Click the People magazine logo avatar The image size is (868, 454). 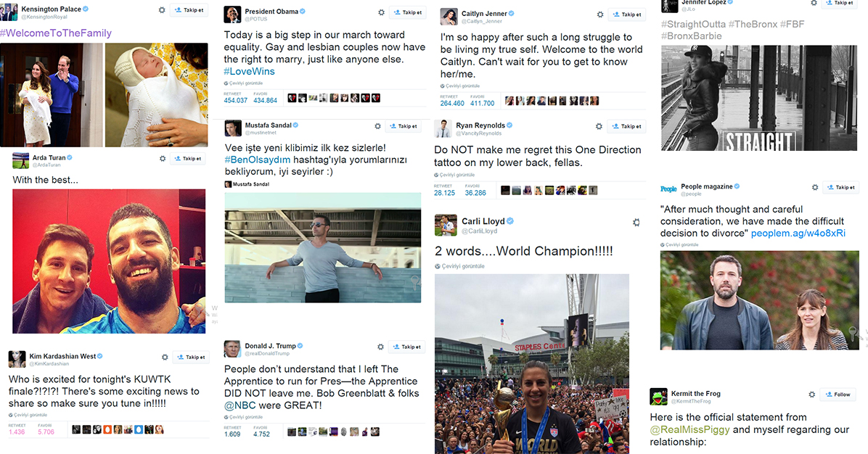point(668,189)
